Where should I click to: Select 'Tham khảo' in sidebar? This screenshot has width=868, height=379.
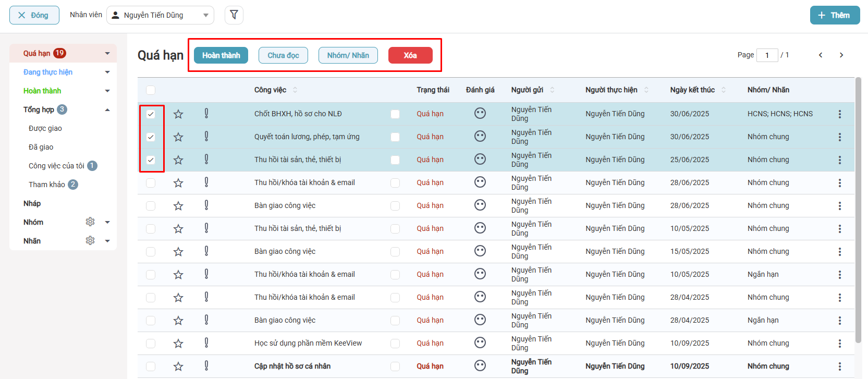tap(47, 185)
